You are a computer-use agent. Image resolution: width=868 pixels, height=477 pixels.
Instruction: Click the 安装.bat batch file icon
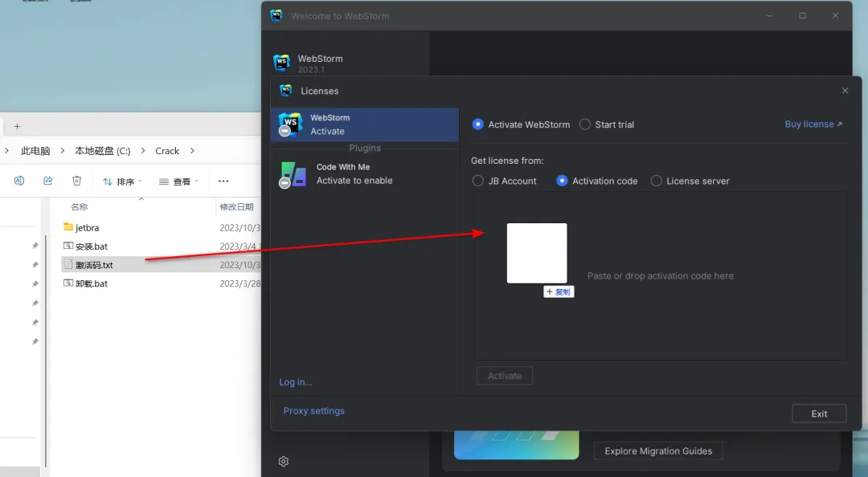point(68,246)
